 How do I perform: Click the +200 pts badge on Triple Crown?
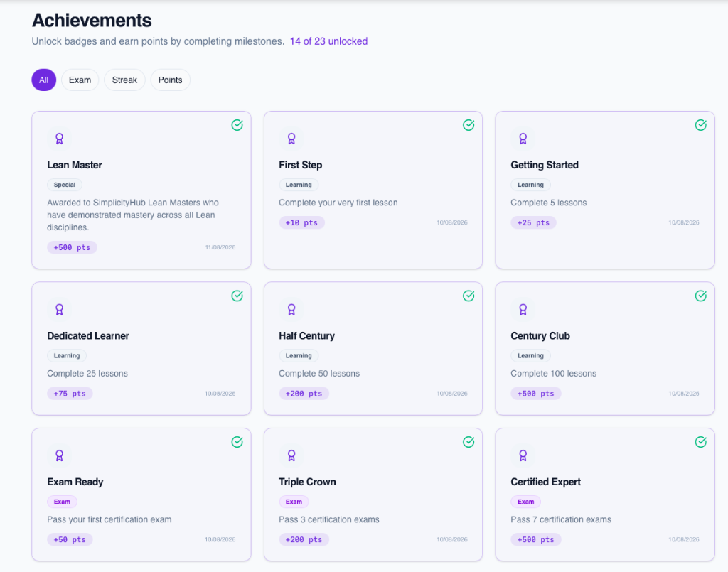[304, 539]
